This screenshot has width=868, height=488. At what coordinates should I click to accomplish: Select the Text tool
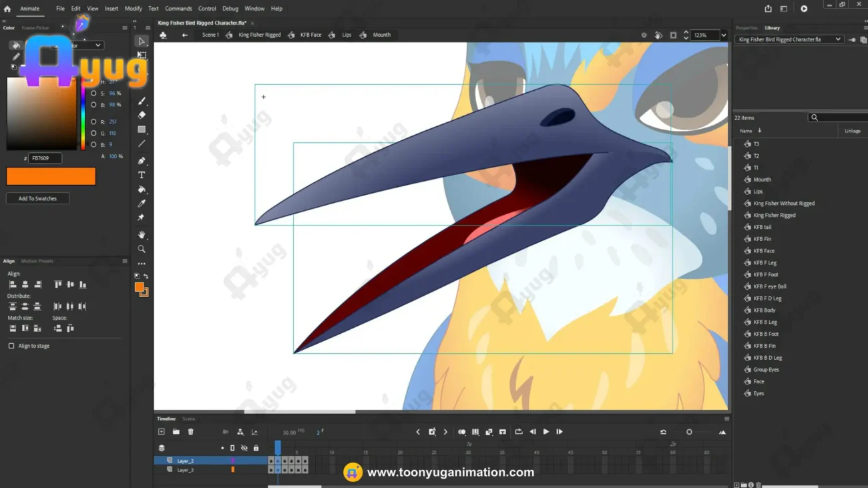pos(142,175)
